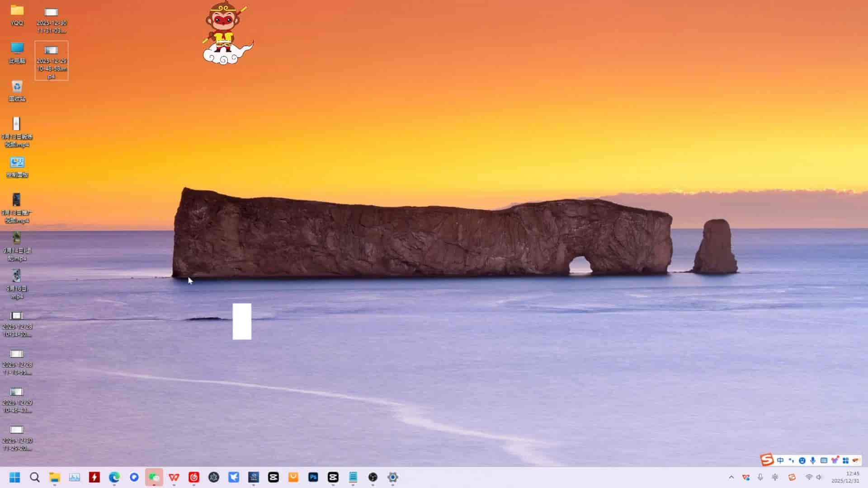
Task: Select the Control Panel (控制面板) desktop icon
Action: (x=17, y=167)
